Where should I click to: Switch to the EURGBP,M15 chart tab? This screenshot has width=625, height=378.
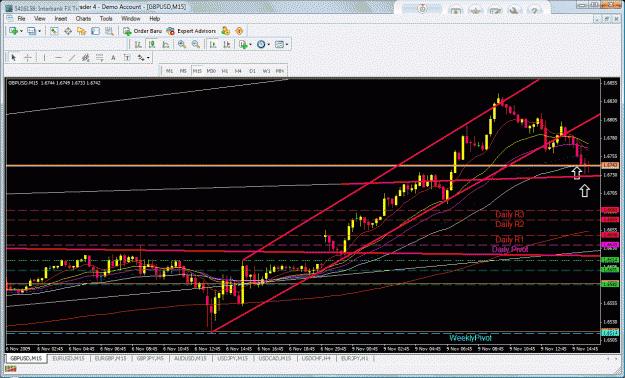[110, 358]
